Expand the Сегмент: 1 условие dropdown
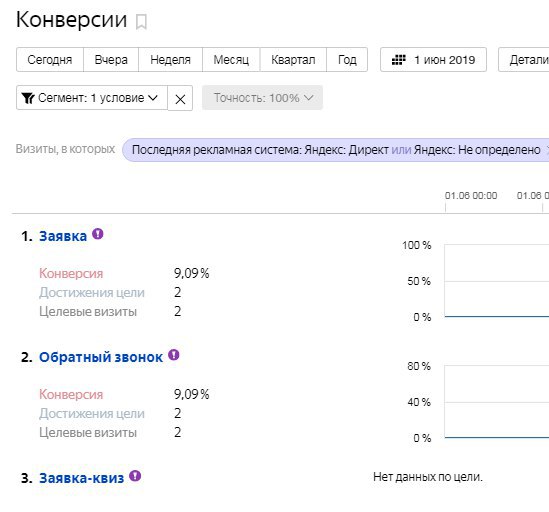This screenshot has width=549, height=512. pos(92,98)
